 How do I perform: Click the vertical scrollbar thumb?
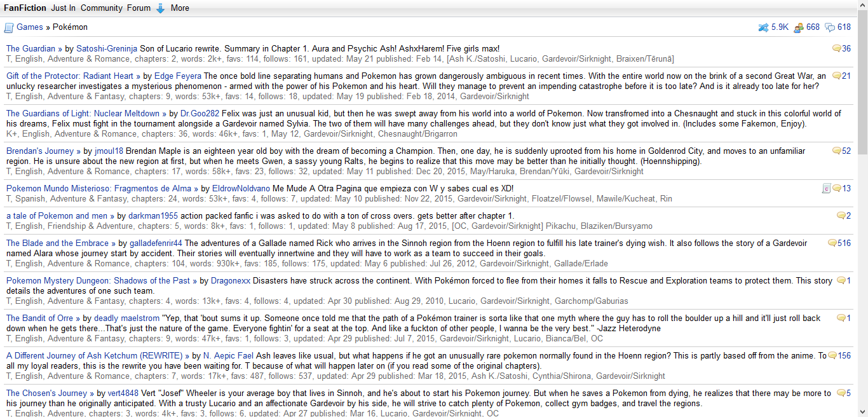click(x=862, y=83)
